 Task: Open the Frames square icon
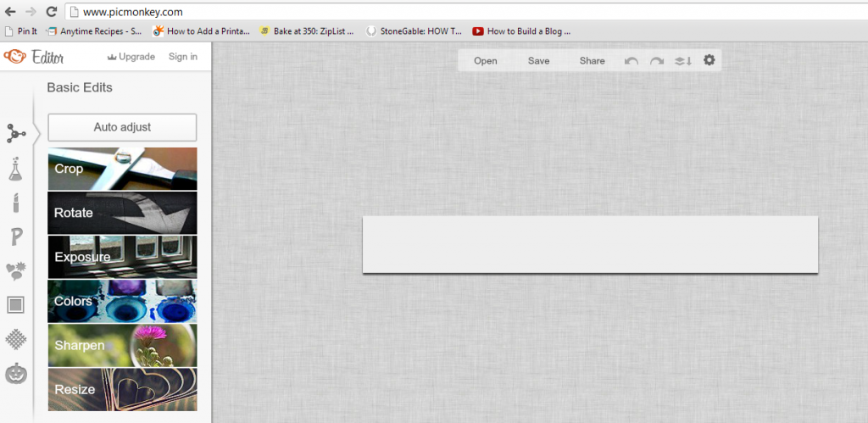click(15, 305)
